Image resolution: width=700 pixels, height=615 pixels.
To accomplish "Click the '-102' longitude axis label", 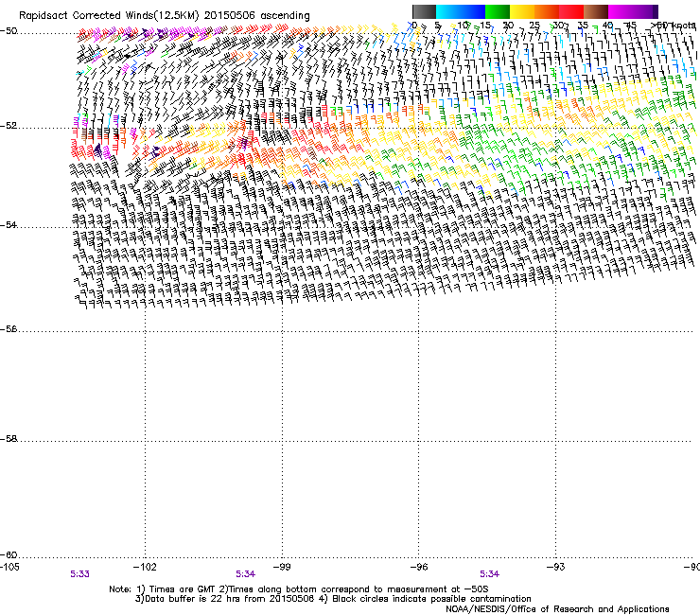I will pos(145,567).
